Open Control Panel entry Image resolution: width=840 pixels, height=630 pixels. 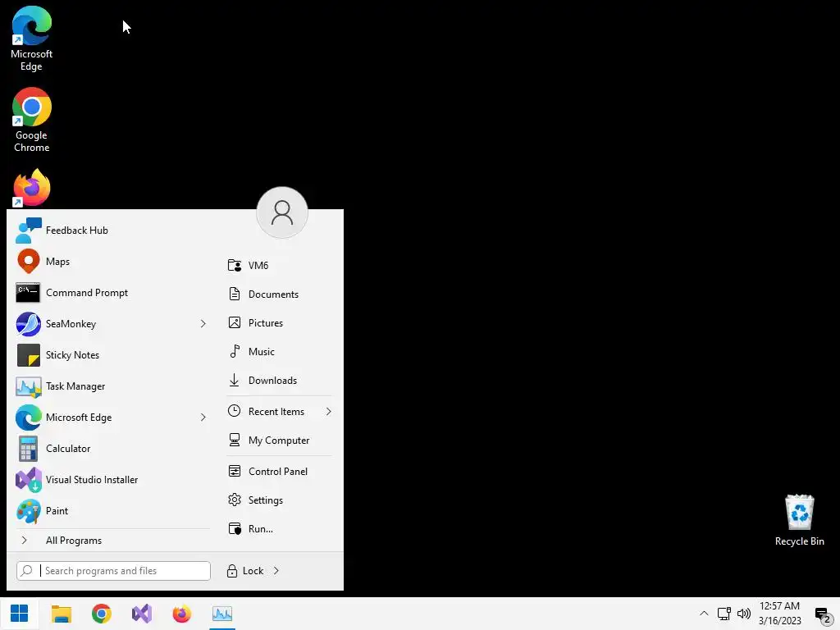(x=279, y=472)
